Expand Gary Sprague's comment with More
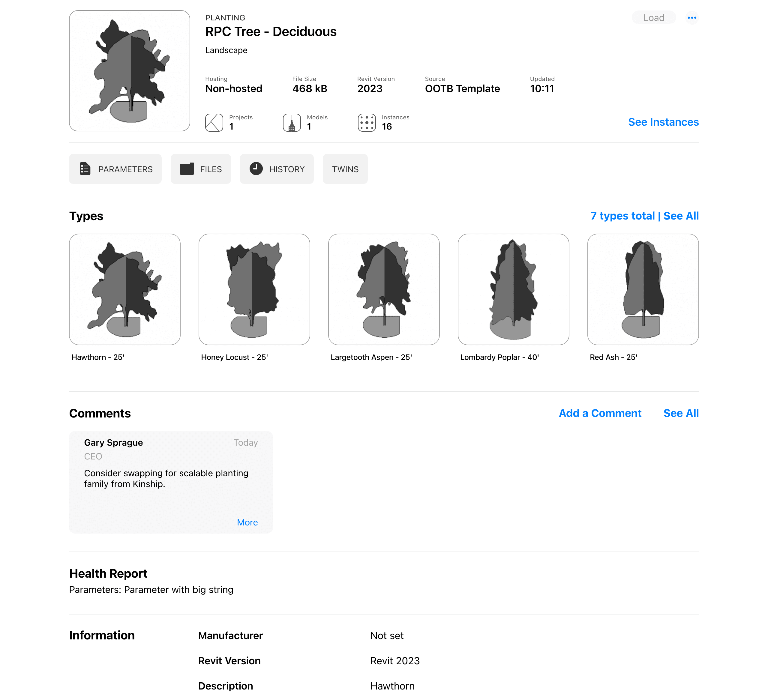Screen dimensions: 768x700 pyautogui.click(x=247, y=522)
